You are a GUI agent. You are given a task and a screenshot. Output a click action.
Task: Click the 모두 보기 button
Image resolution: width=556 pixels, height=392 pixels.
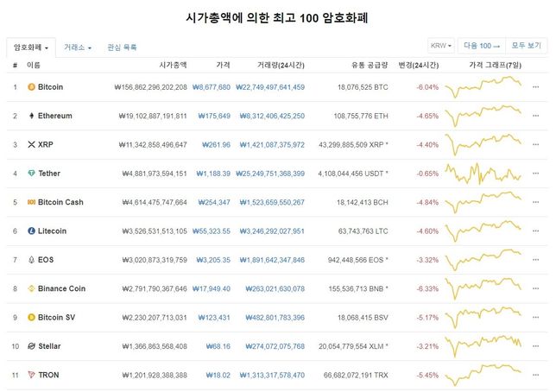click(526, 46)
